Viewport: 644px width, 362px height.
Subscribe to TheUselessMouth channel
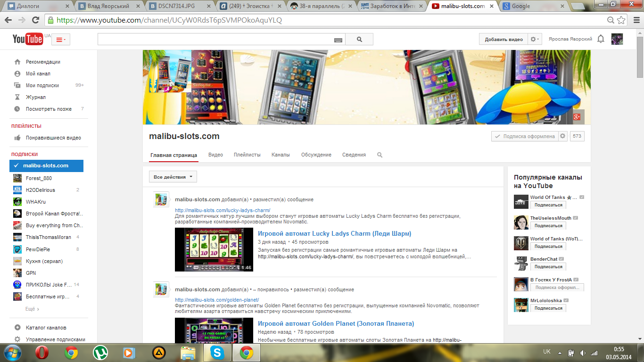(548, 226)
